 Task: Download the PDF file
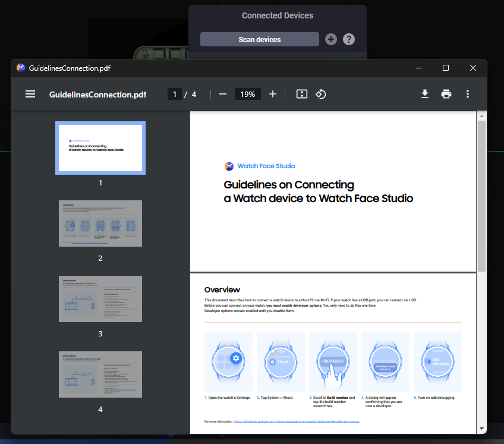(x=424, y=94)
